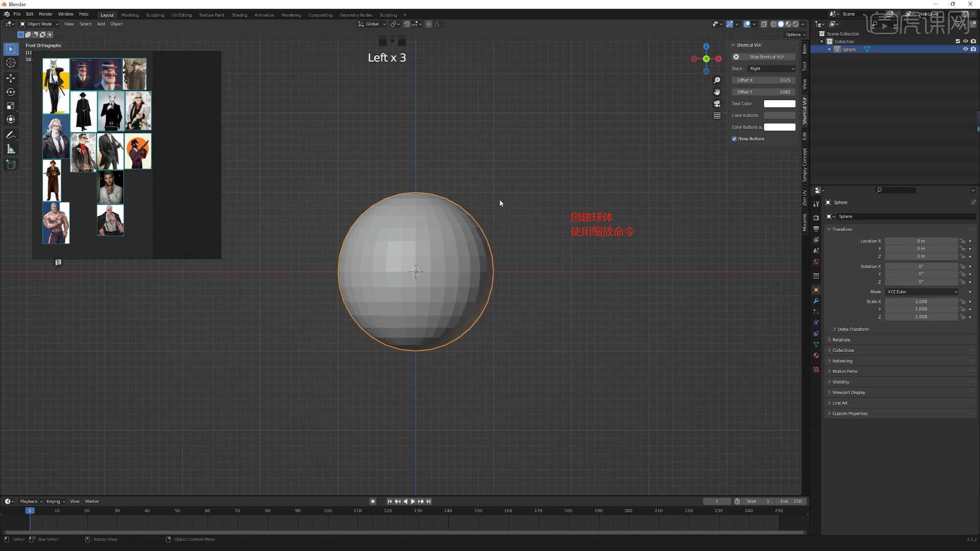Image resolution: width=980 pixels, height=551 pixels.
Task: Open the Render Properties tab (camera icon)
Action: [x=816, y=217]
